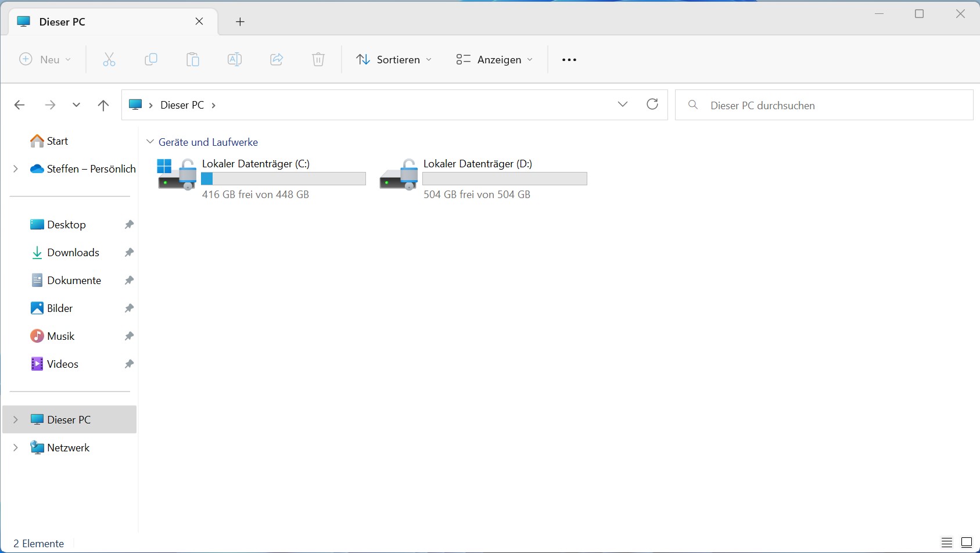980x553 pixels.
Task: Click '2 Elemente' in status bar
Action: tap(38, 544)
